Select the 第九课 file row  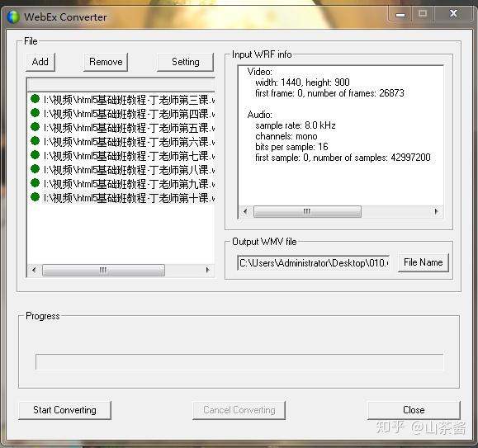(121, 184)
